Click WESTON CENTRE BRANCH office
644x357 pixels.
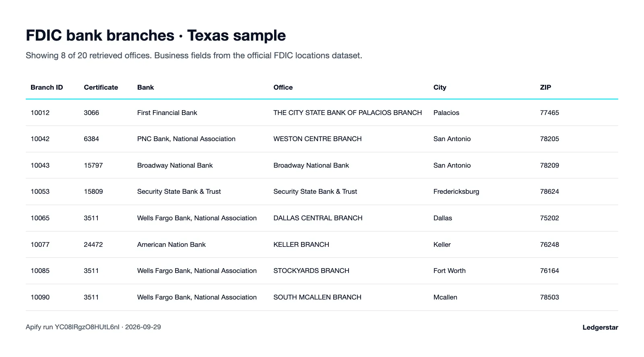(x=318, y=139)
